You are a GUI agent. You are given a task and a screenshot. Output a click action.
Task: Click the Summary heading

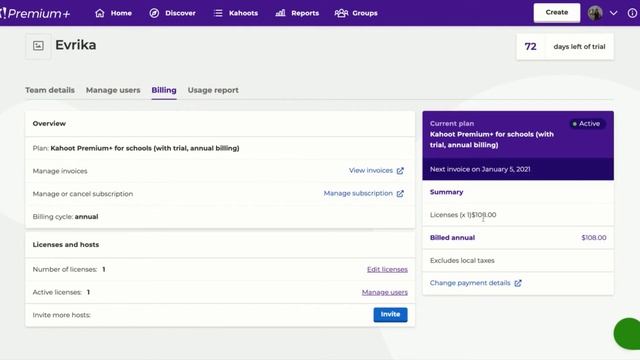tap(447, 192)
